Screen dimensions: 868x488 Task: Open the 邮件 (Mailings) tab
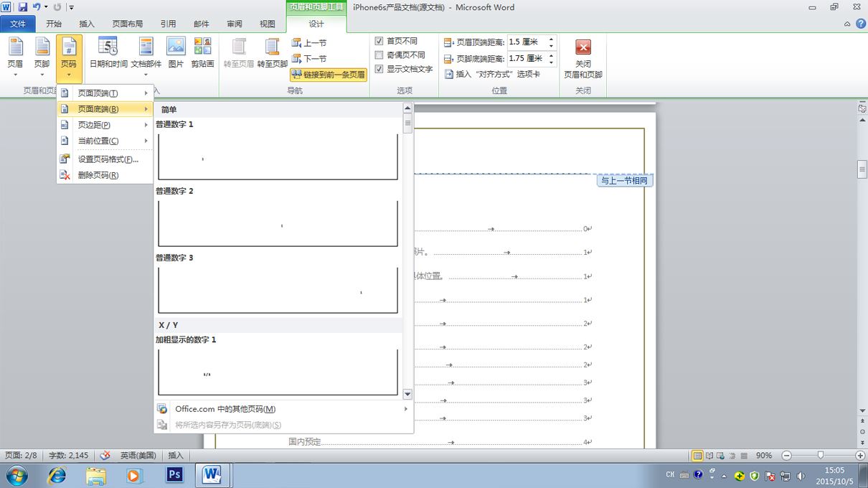[x=202, y=24]
